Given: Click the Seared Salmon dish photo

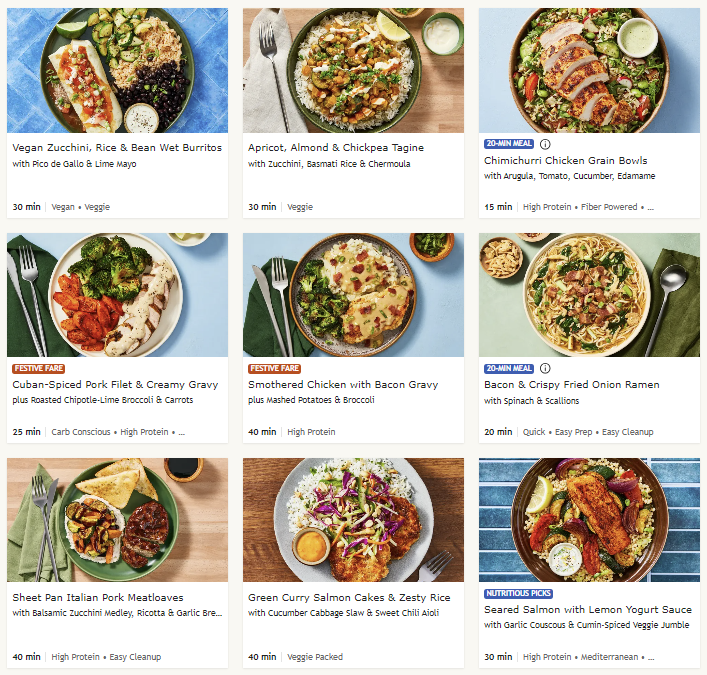Looking at the screenshot, I should (x=589, y=520).
